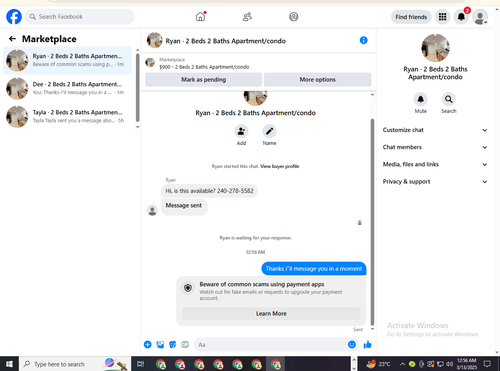
Task: Click chat messages scrollbar
Action: coord(372,222)
